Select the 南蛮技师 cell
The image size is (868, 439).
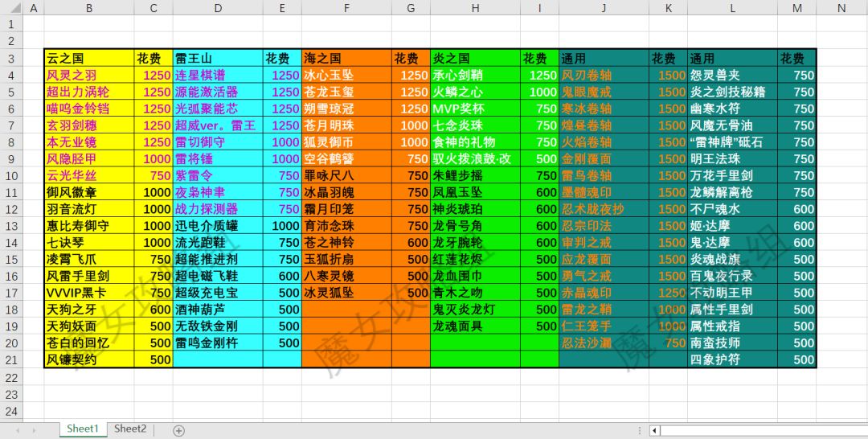click(732, 343)
